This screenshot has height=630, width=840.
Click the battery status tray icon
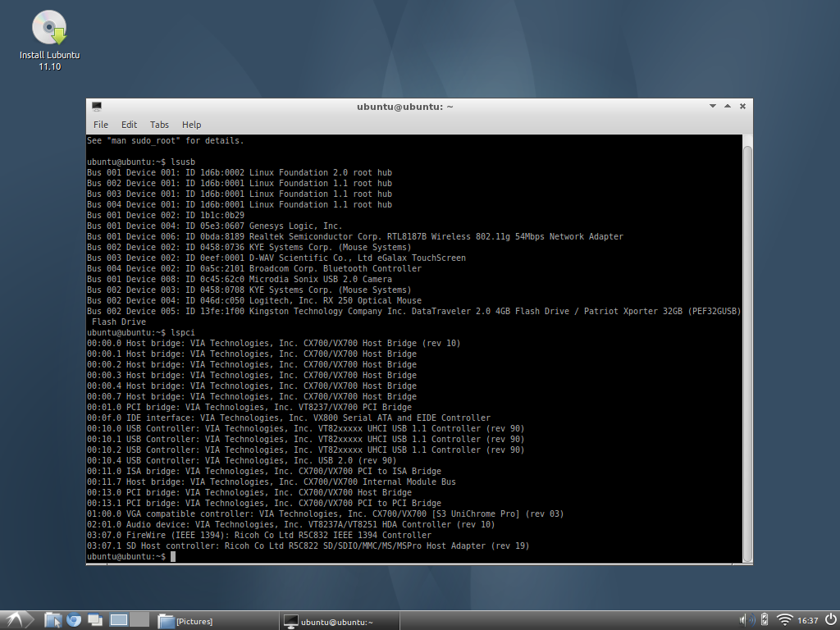765,620
